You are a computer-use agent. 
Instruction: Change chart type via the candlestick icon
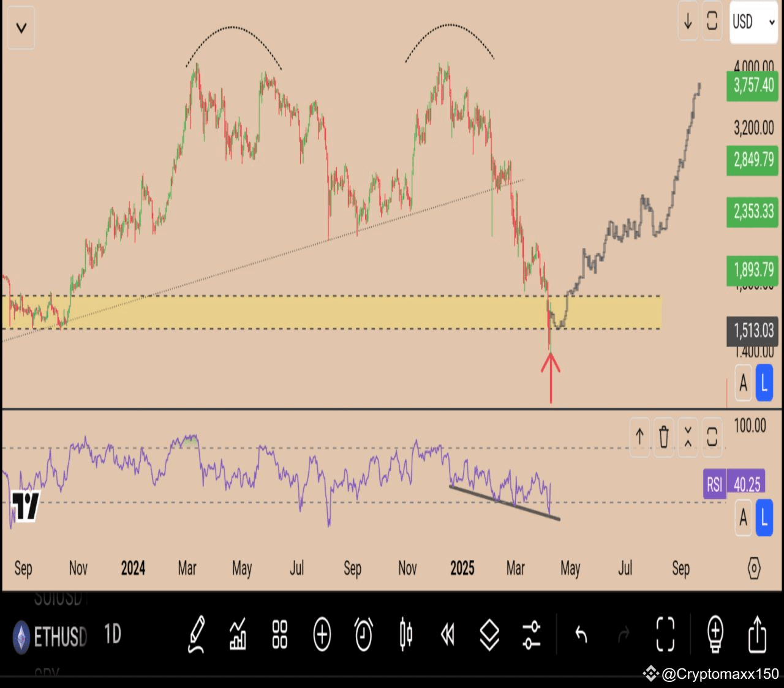pyautogui.click(x=405, y=635)
